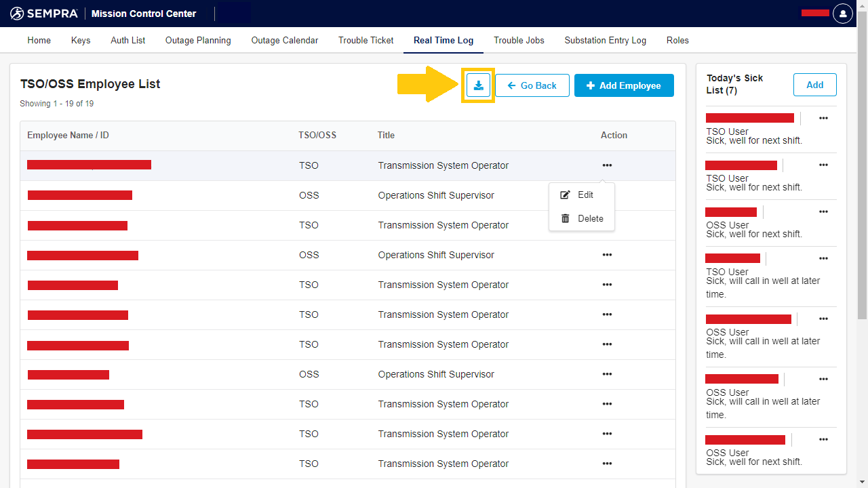The image size is (868, 488).
Task: Navigate to Substation Entry Log tab
Action: tap(605, 41)
